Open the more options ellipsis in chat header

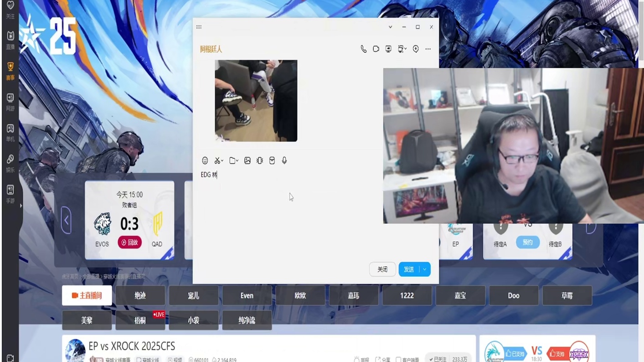[x=428, y=49]
